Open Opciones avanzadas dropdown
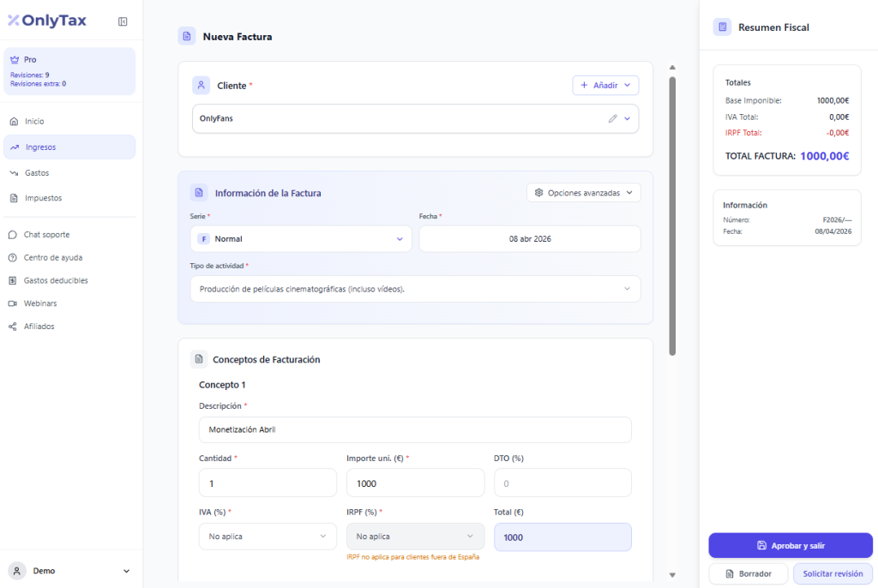The height and width of the screenshot is (588, 878). (x=583, y=193)
